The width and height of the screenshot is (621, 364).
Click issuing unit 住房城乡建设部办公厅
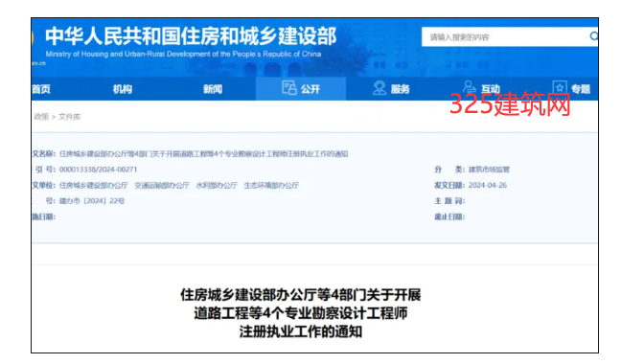[94, 185]
